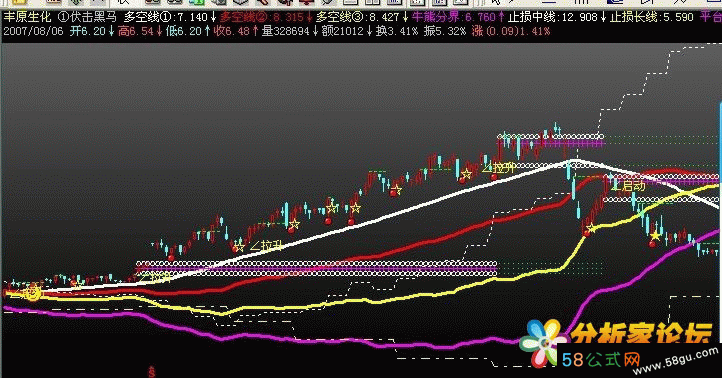Click the 止损长线:5.590 value
The image size is (722, 378).
(652, 17)
